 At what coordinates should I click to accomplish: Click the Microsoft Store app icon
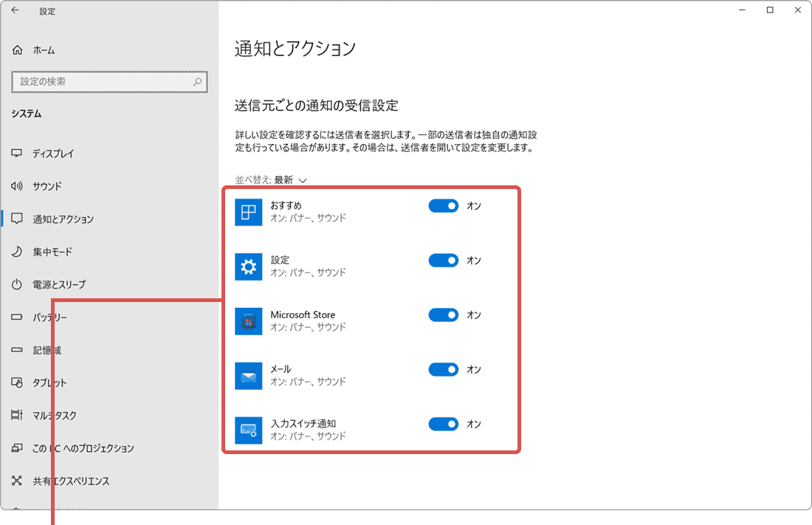click(x=250, y=321)
